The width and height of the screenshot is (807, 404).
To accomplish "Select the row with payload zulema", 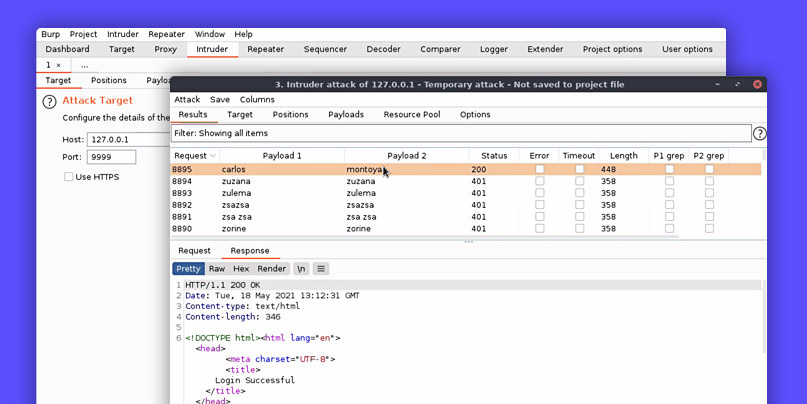I will click(466, 193).
